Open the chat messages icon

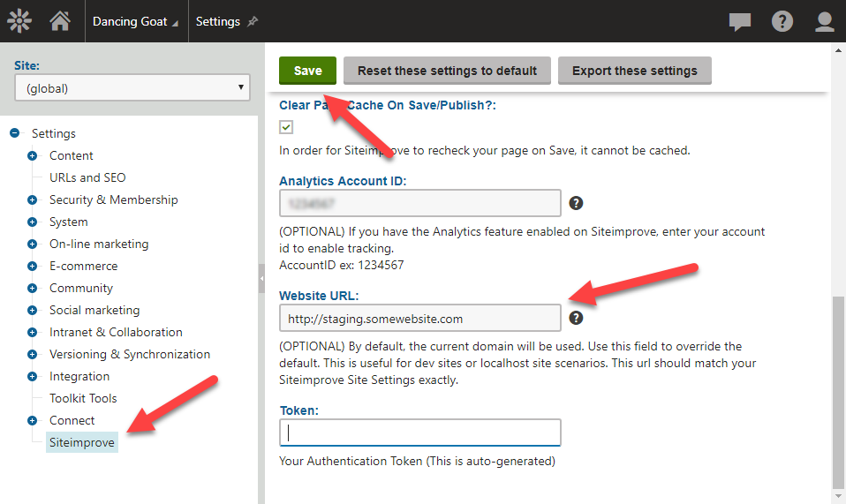pos(740,21)
